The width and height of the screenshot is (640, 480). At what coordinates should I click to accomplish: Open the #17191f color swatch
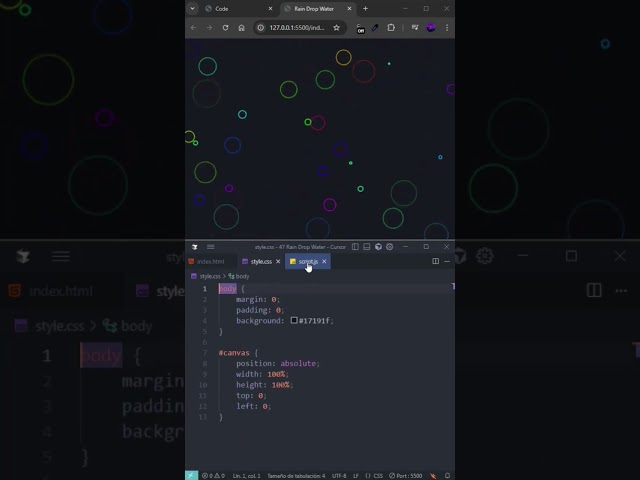pyautogui.click(x=294, y=320)
